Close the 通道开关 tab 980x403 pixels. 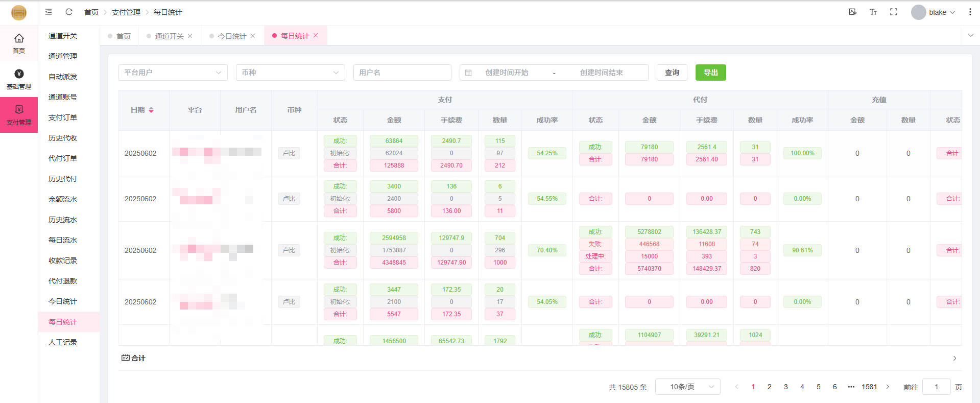click(x=190, y=36)
